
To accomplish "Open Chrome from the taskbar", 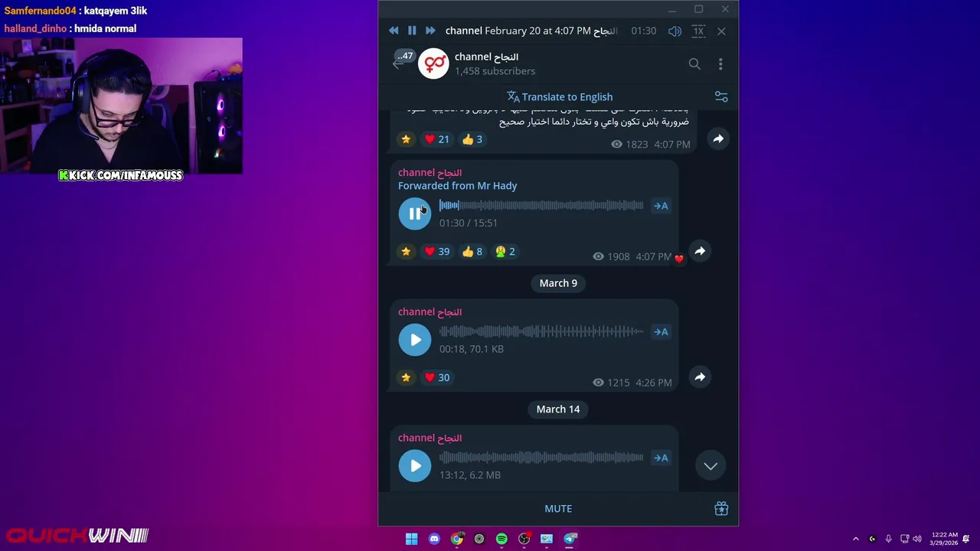I will (x=457, y=539).
